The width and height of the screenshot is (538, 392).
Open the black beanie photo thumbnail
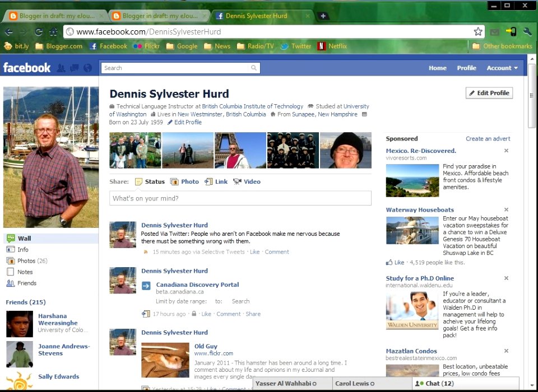(346, 150)
